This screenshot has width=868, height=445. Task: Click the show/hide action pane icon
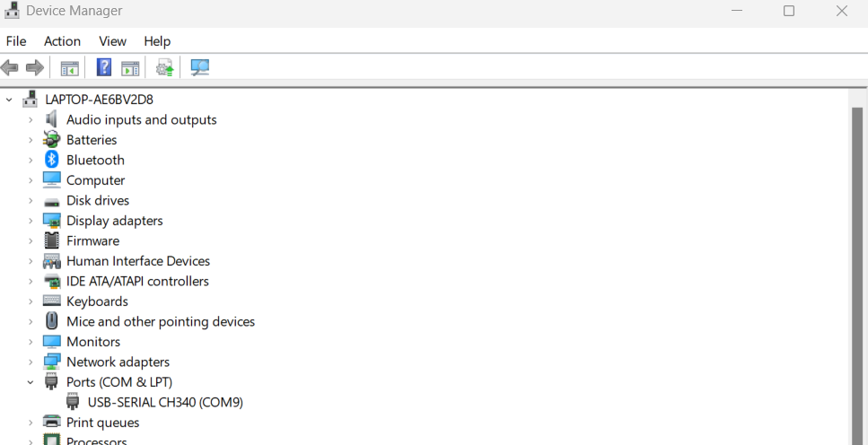[130, 68]
